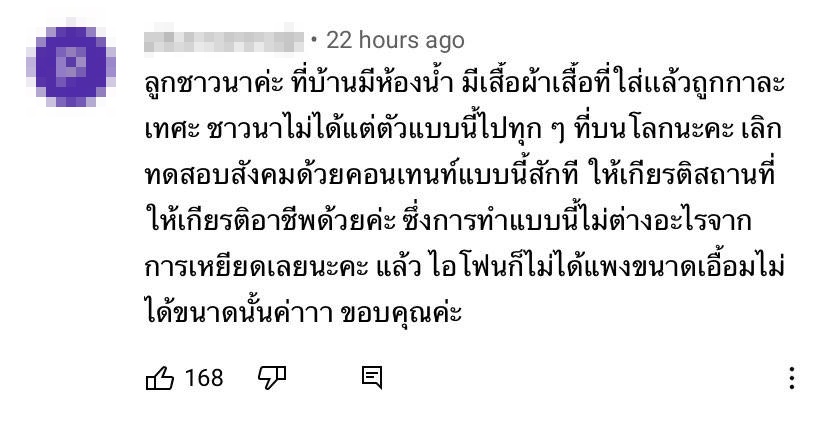The width and height of the screenshot is (828, 423).
Task: Click the phrase "ที่บ้านมีห้องน้ำ" in line one
Action: point(372,84)
